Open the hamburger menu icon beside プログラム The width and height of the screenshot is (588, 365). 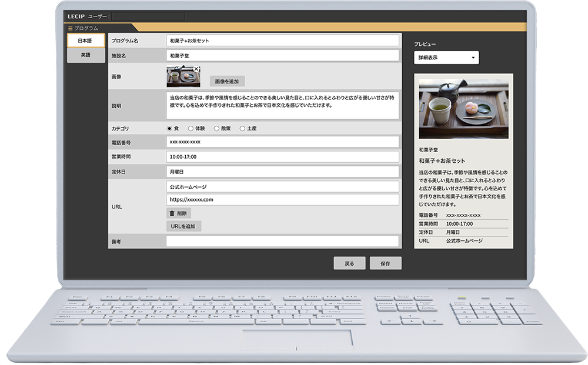[70, 28]
